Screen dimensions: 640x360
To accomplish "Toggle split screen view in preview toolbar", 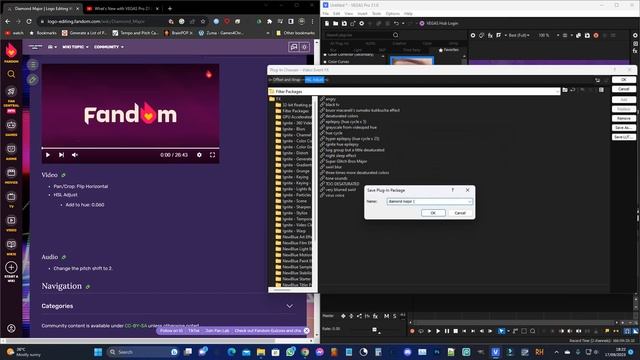I will (x=499, y=36).
